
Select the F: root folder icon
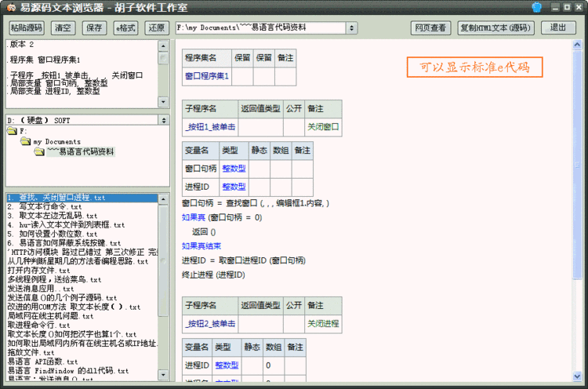[12, 131]
